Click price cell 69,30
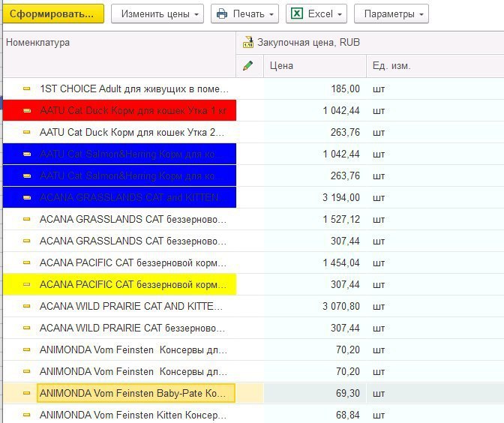 315,393
